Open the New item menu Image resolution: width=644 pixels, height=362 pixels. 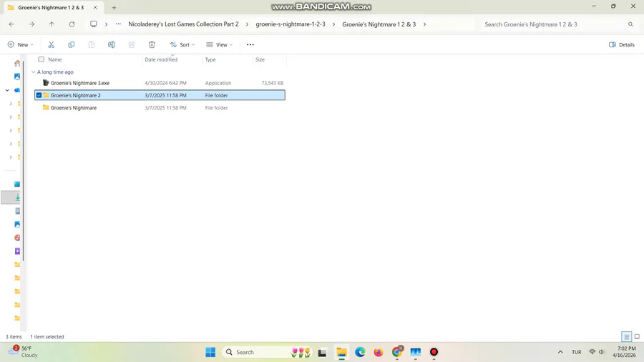tap(20, 45)
